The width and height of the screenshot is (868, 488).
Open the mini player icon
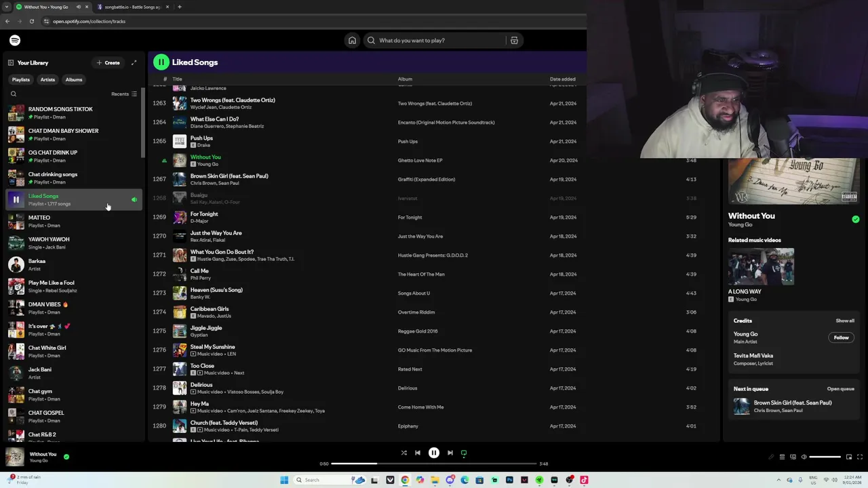pos(848,457)
